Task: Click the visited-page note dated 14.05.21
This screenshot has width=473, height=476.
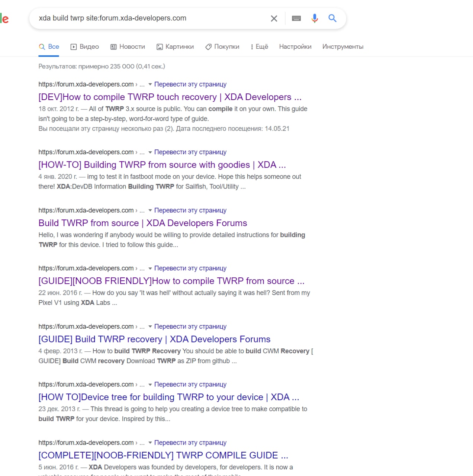Action: [164, 129]
